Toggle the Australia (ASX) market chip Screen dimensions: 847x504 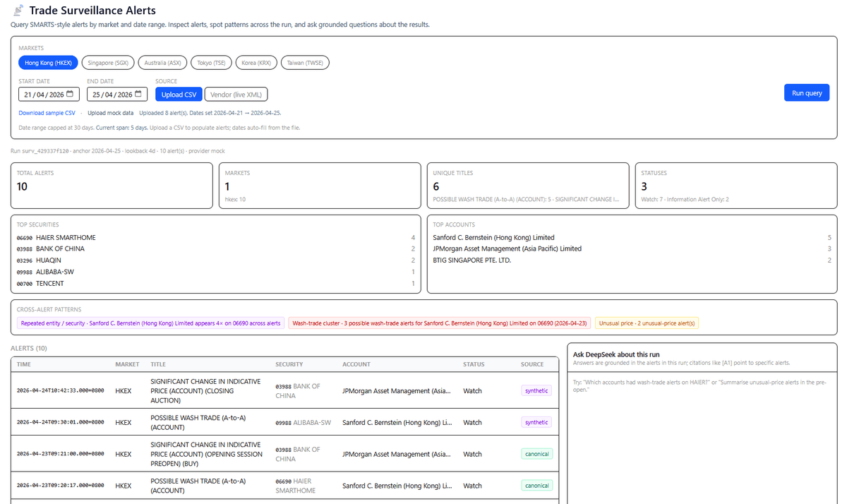[162, 63]
